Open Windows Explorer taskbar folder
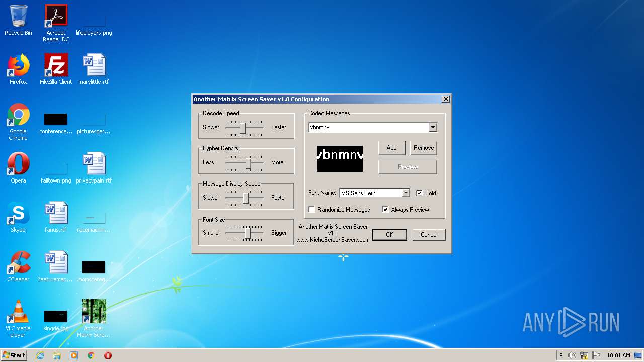This screenshot has height=362, width=644. point(57,355)
